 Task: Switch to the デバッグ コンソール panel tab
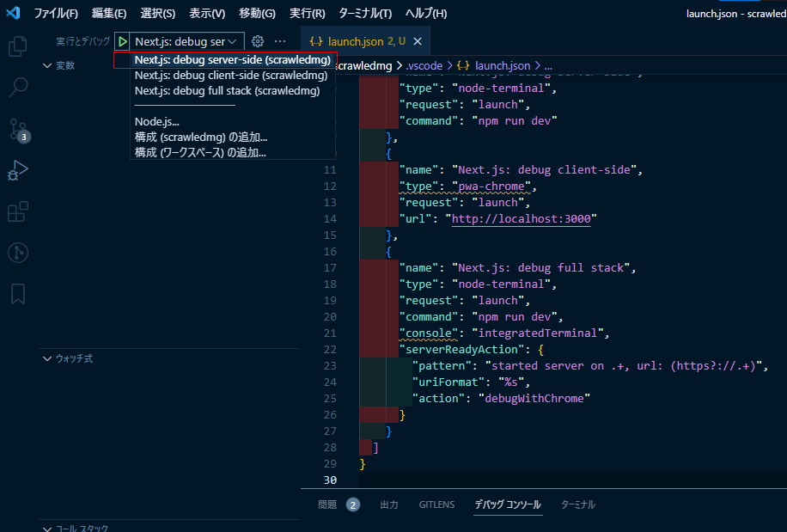508,504
